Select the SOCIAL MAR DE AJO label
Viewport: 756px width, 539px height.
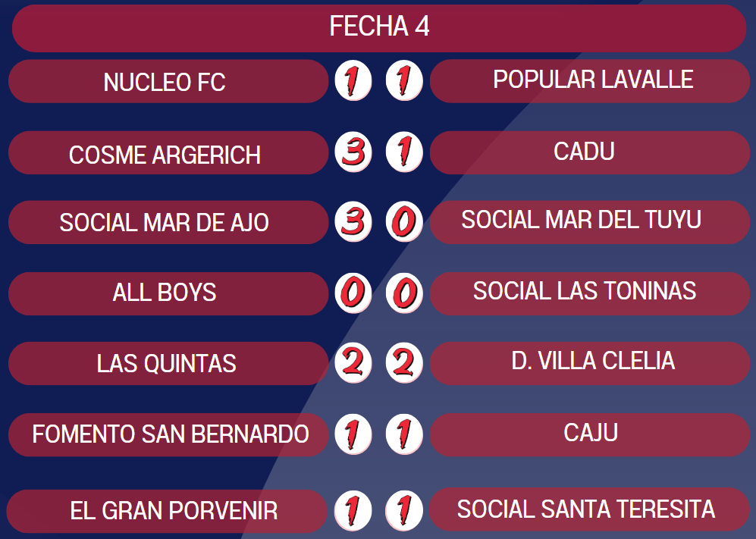point(165,222)
